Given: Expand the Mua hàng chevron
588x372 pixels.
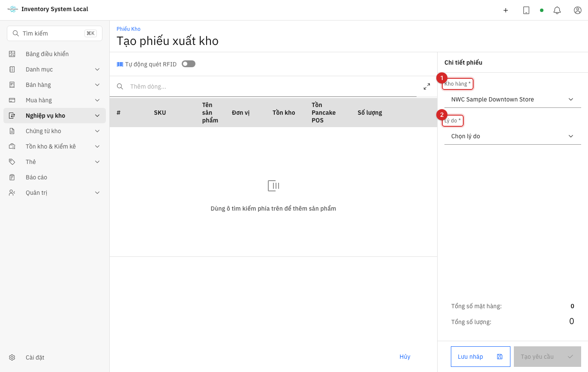Looking at the screenshot, I should tap(97, 100).
